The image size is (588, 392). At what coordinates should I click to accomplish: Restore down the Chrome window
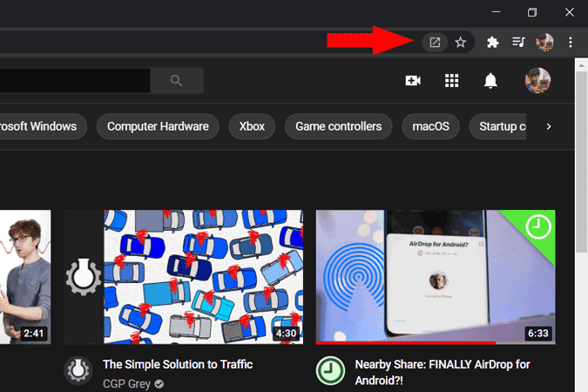[x=532, y=12]
